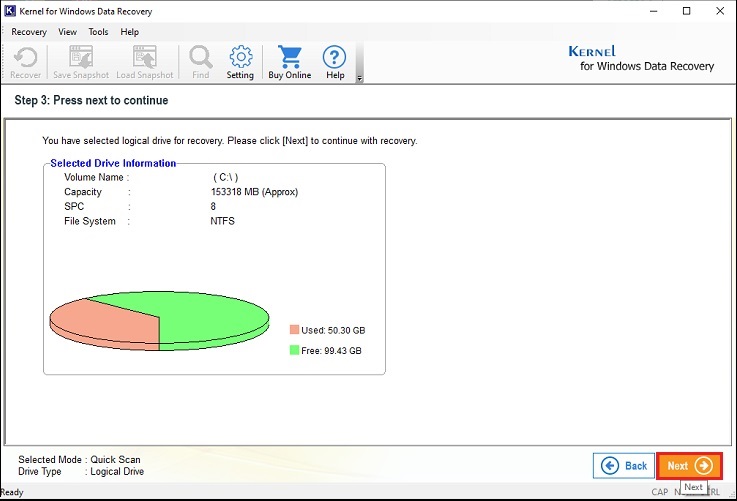Open the View menu
737x501 pixels.
(67, 32)
